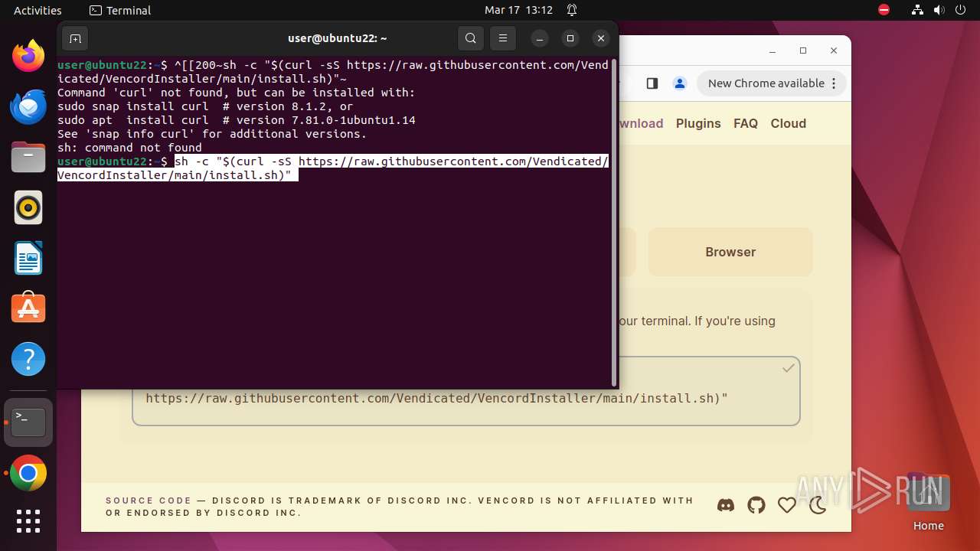Click highlighted sh -c command line
980x551 pixels.
pos(333,168)
